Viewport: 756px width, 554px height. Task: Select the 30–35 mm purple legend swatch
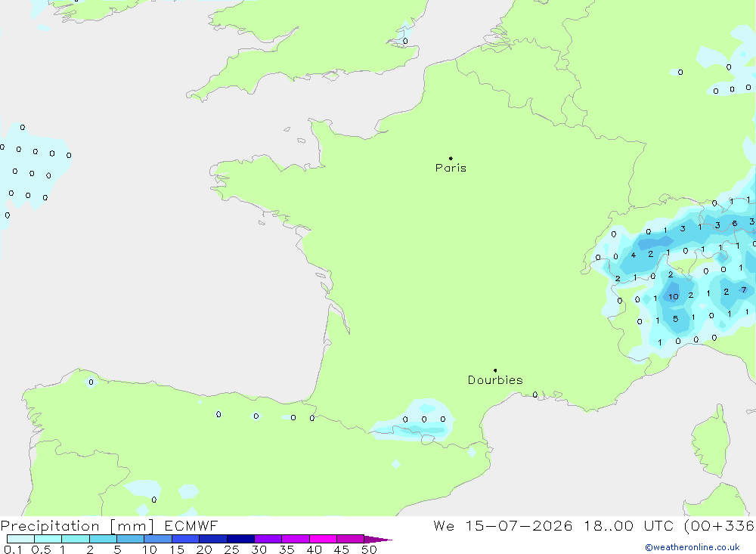[x=268, y=539]
